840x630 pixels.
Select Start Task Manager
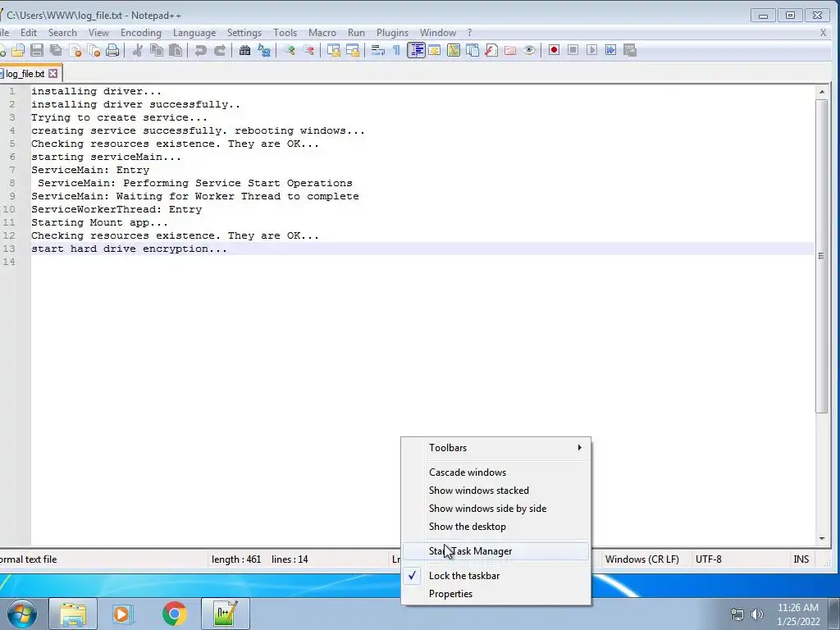coord(496,551)
